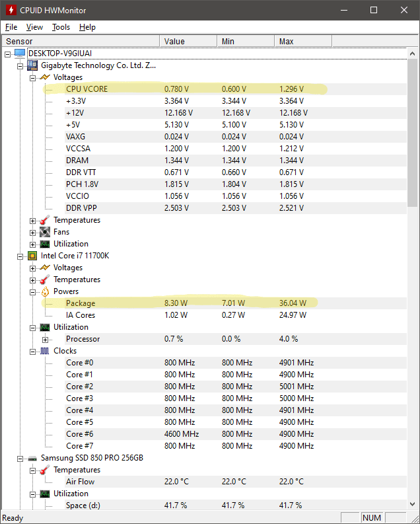This screenshot has width=420, height=524.
Task: Expand the Processor utilization entry
Action: point(45,340)
